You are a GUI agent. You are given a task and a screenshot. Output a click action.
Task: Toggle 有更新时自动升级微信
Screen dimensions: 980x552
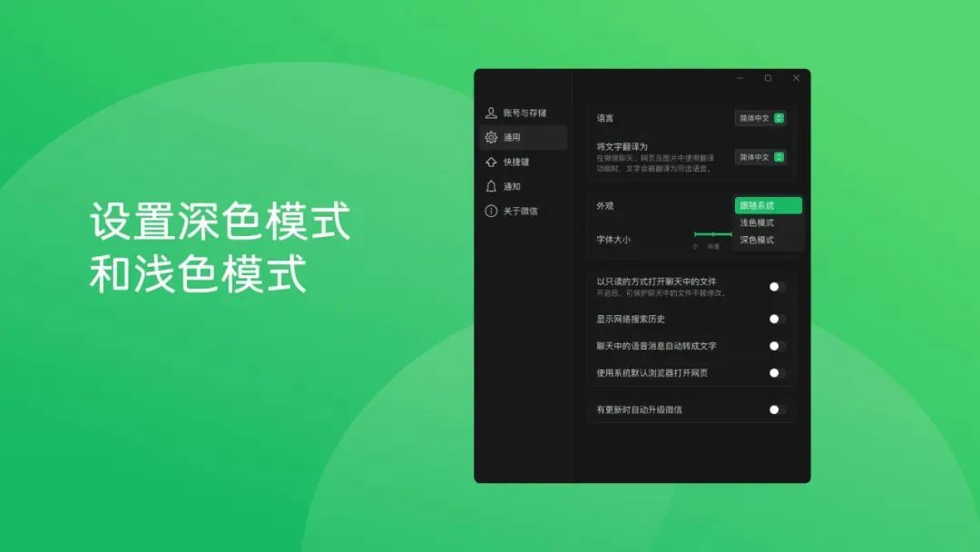(x=774, y=410)
